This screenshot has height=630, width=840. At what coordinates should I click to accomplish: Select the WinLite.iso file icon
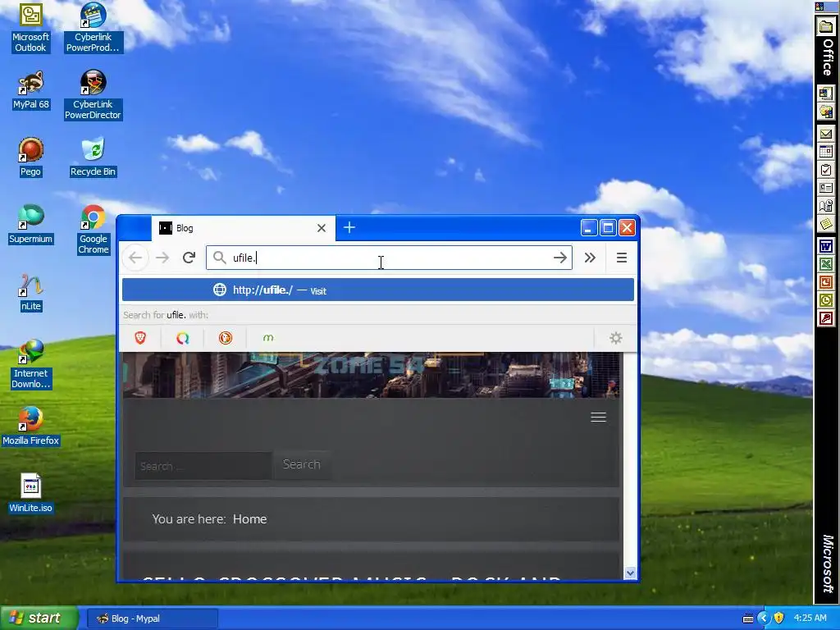pos(30,493)
